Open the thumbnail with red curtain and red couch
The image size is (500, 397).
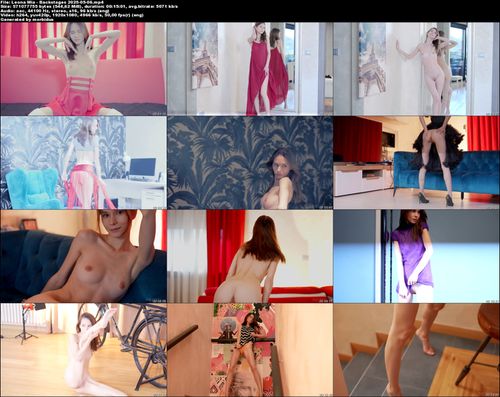click(250, 256)
